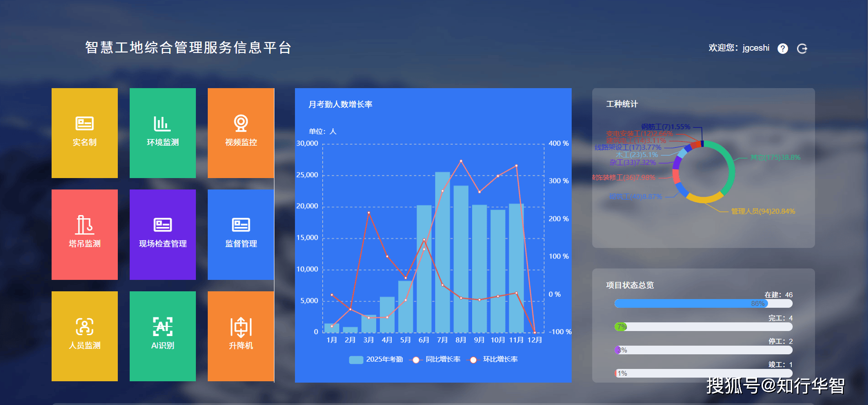Click the username jgceshi text
Screen dimensions: 868x405
[x=756, y=48]
